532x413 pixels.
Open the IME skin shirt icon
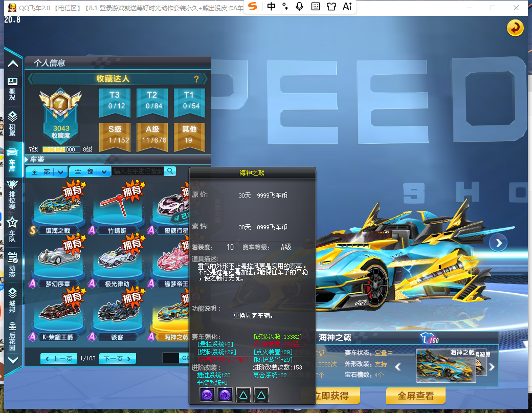click(331, 7)
